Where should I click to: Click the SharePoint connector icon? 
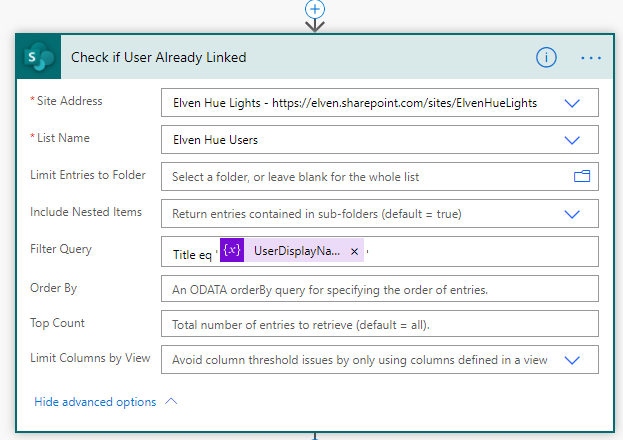[39, 56]
